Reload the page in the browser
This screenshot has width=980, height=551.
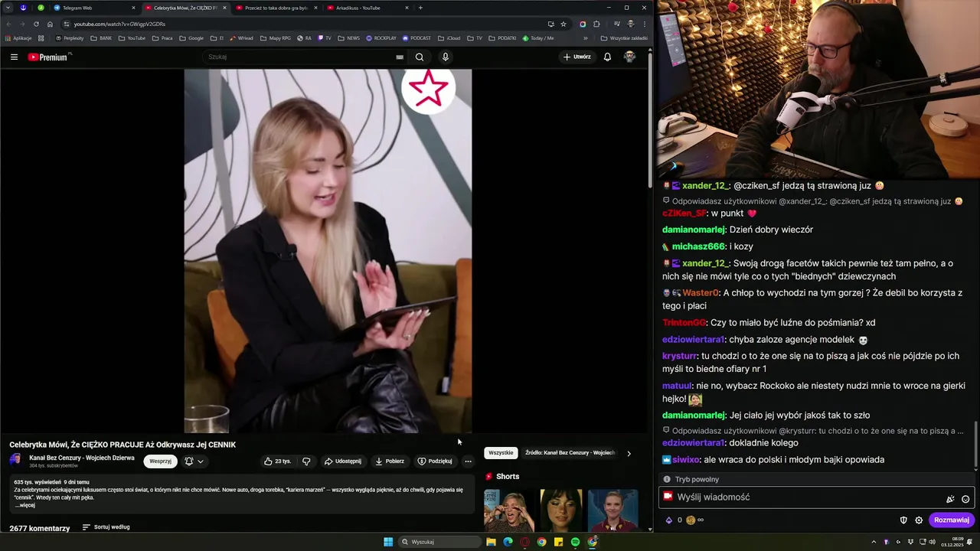point(36,24)
